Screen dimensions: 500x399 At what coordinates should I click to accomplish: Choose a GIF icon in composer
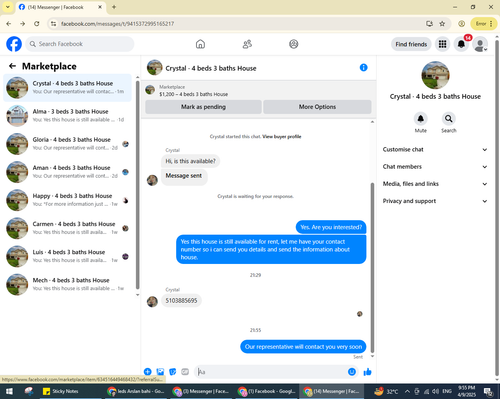(185, 372)
